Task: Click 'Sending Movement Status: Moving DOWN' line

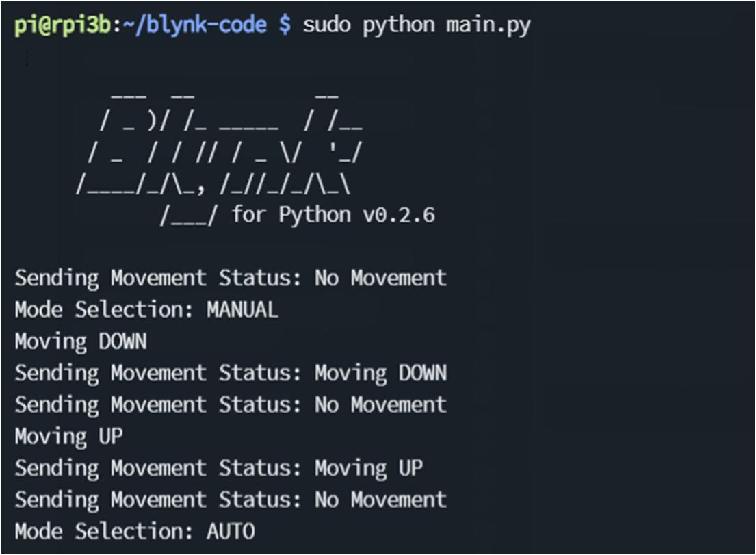Action: coord(231,374)
